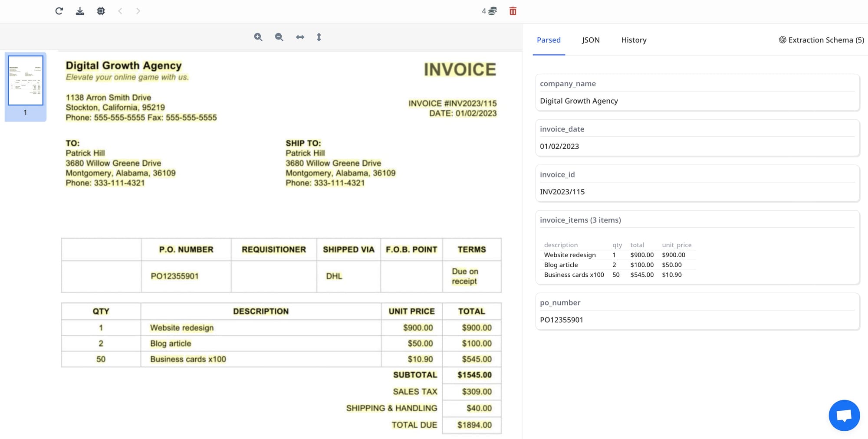Zoom in on the invoice preview

(x=258, y=37)
